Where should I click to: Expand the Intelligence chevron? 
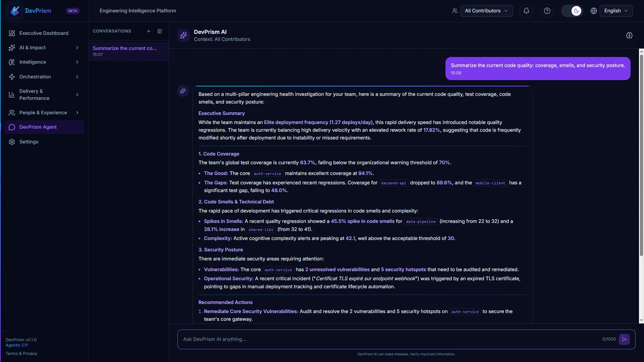click(x=77, y=62)
